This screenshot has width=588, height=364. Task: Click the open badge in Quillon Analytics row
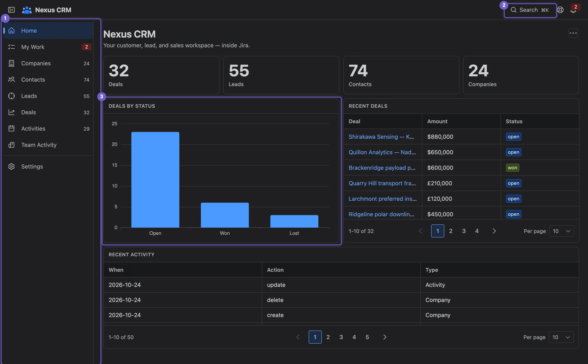click(513, 152)
